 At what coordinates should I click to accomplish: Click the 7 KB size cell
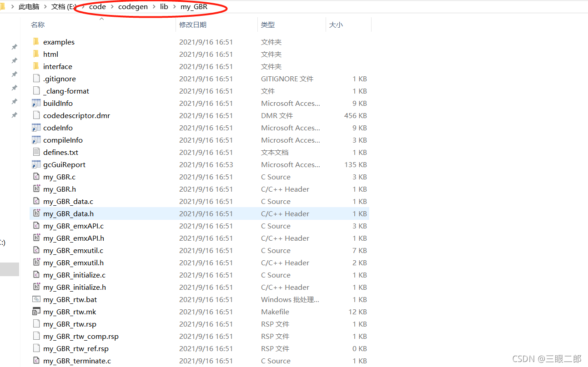(360, 250)
